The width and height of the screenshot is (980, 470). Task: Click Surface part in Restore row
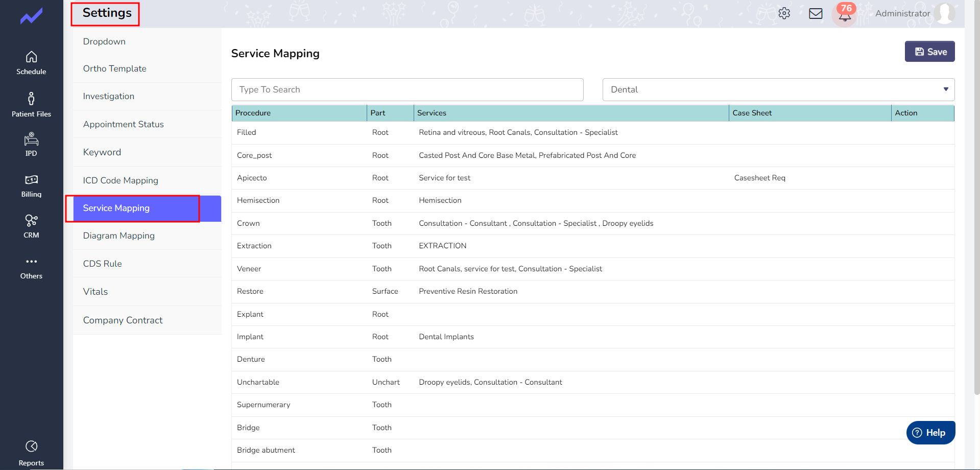[385, 291]
